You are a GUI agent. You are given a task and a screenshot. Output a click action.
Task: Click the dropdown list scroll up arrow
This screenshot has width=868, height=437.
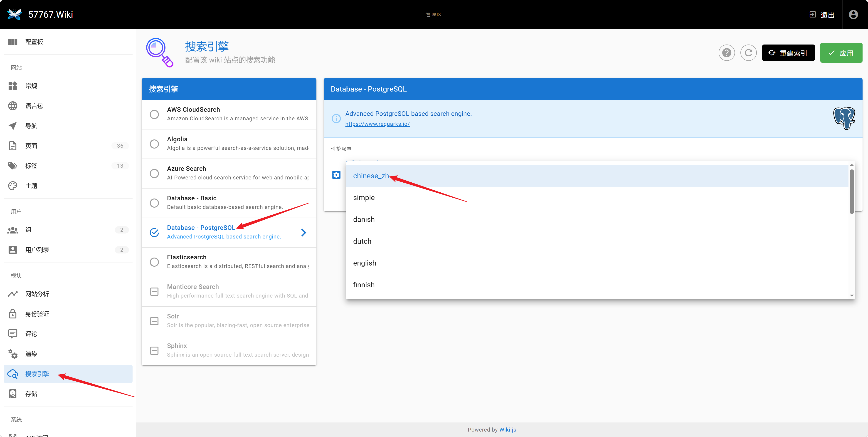point(851,165)
